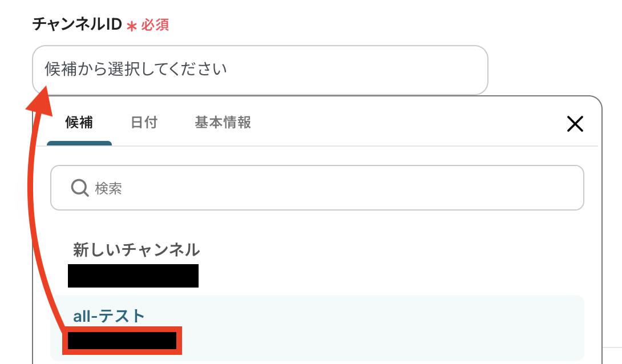Choose the all-テスト candidate
The width and height of the screenshot is (622, 364).
pyautogui.click(x=109, y=316)
